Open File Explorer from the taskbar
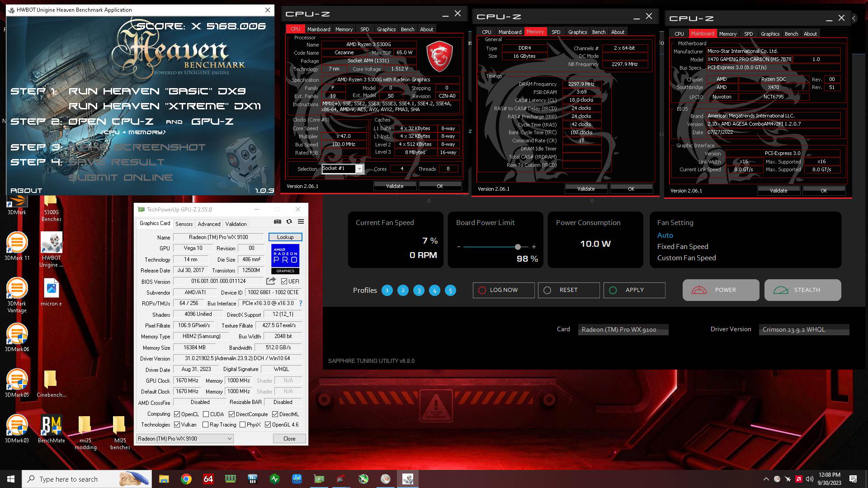This screenshot has height=488, width=868. (164, 479)
